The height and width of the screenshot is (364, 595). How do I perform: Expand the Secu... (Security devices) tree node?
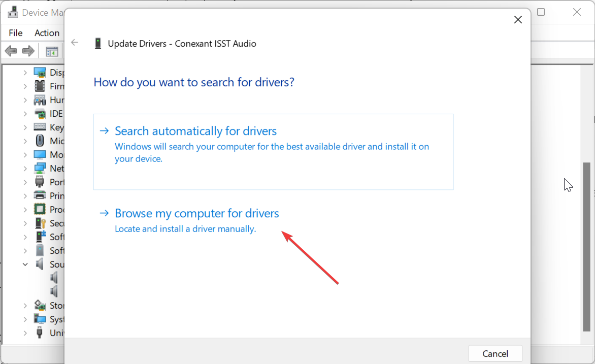(x=25, y=223)
